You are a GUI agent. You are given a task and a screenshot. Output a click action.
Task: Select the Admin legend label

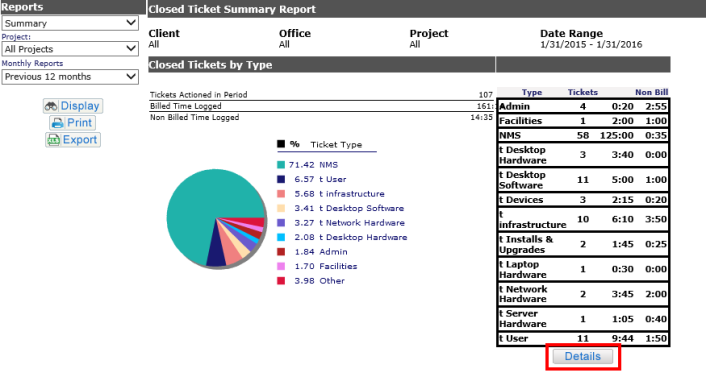pos(333,252)
